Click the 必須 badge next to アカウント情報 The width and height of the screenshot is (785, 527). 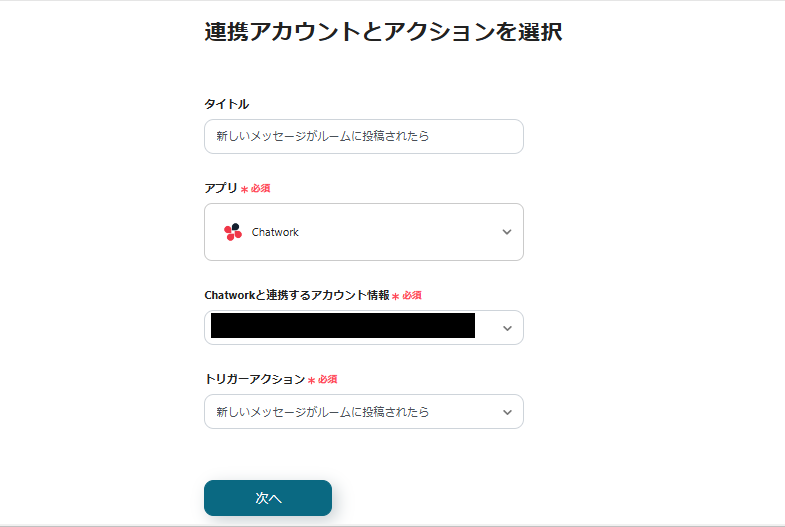[412, 296]
